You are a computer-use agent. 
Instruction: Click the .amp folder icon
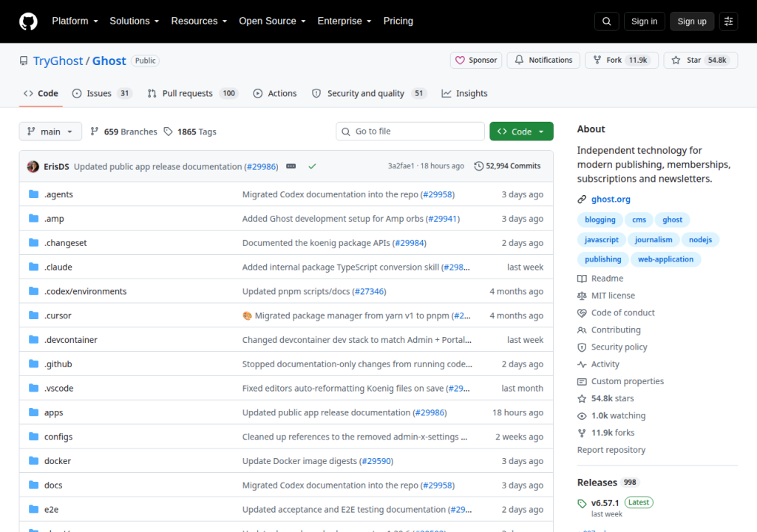pos(33,218)
